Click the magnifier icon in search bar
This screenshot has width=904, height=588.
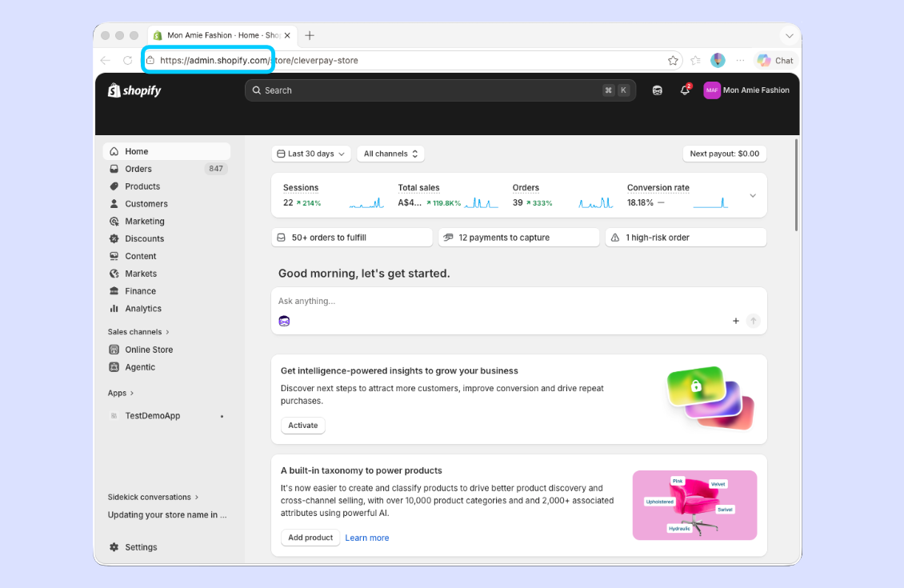point(257,90)
